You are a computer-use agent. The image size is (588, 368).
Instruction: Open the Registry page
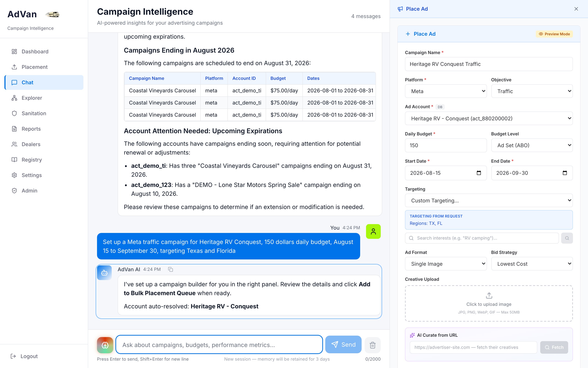tap(44, 160)
